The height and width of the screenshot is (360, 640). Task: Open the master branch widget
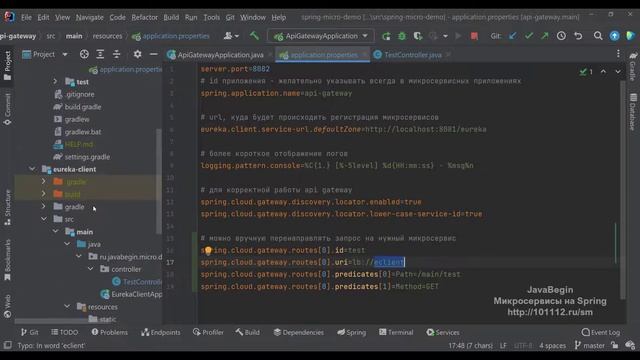(x=589, y=345)
